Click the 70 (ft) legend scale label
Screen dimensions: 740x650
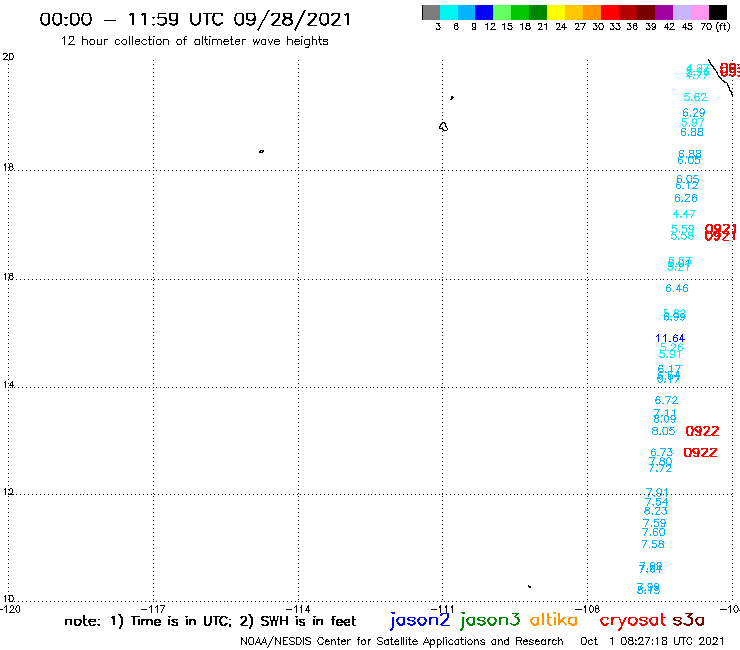[715, 26]
